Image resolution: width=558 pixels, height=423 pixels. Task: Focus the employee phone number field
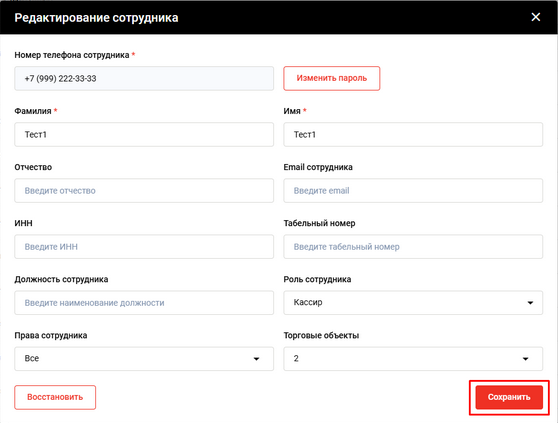click(x=144, y=78)
